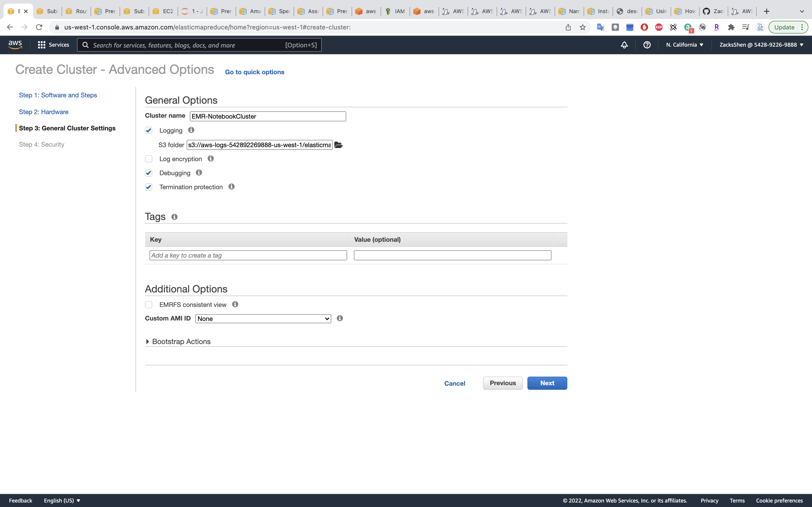
Task: Click the S3 folder browse icon
Action: pyautogui.click(x=338, y=145)
